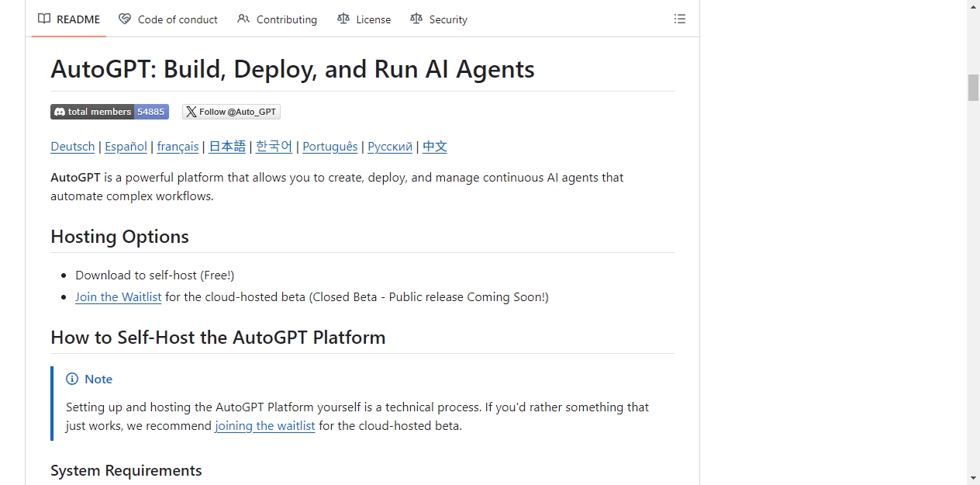The height and width of the screenshot is (485, 980).
Task: Open the 中文 translation link
Action: (435, 147)
